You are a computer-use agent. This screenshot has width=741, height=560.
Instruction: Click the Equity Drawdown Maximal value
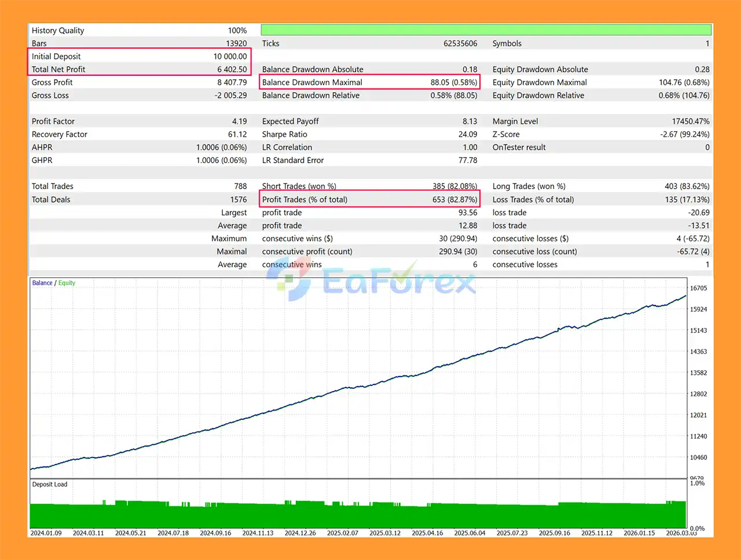click(x=682, y=82)
